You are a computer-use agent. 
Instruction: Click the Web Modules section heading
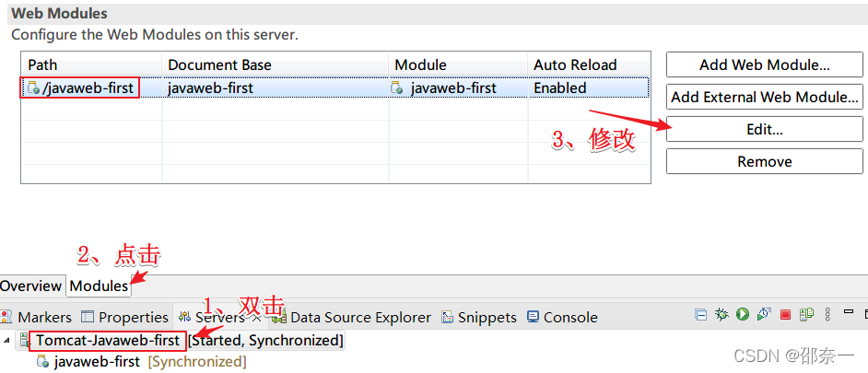click(x=59, y=13)
